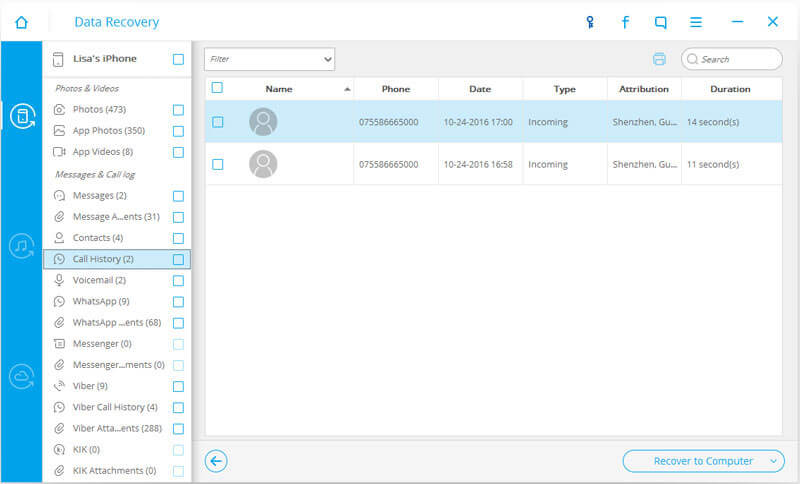This screenshot has width=800, height=484.
Task: Click the WhatsApp icon
Action: [59, 301]
